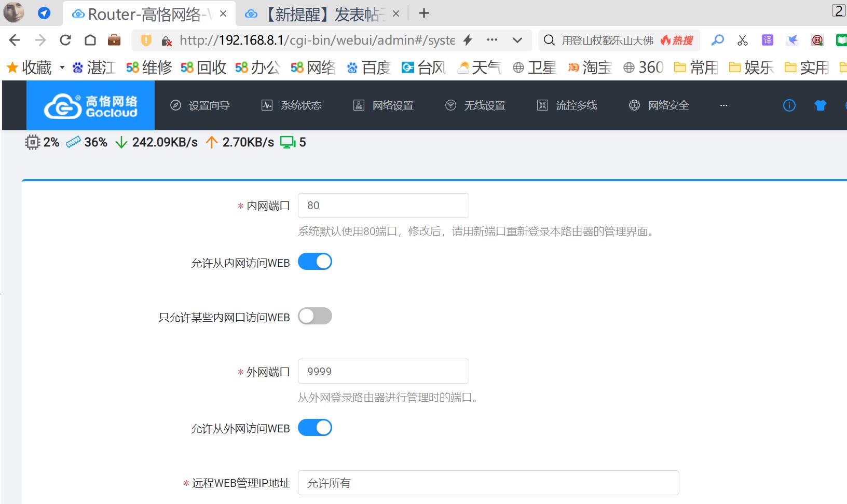This screenshot has height=504, width=847.
Task: Click the blue info icon in header
Action: coord(789,106)
